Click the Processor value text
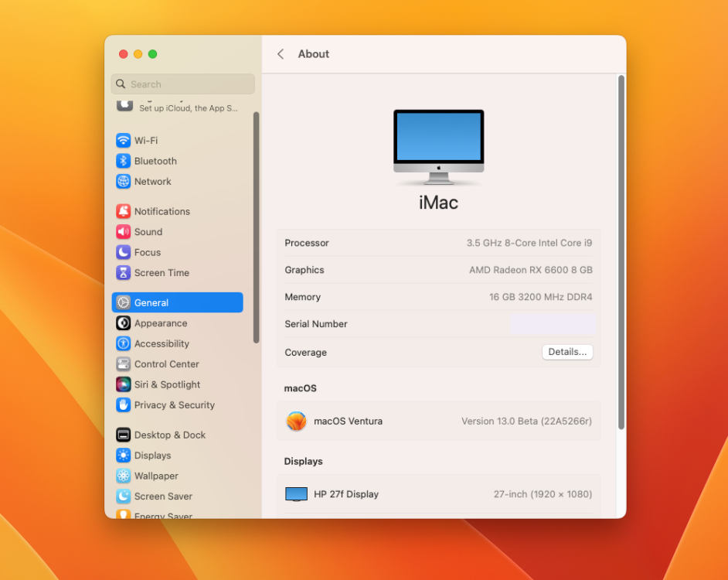The width and height of the screenshot is (728, 580). [x=529, y=243]
